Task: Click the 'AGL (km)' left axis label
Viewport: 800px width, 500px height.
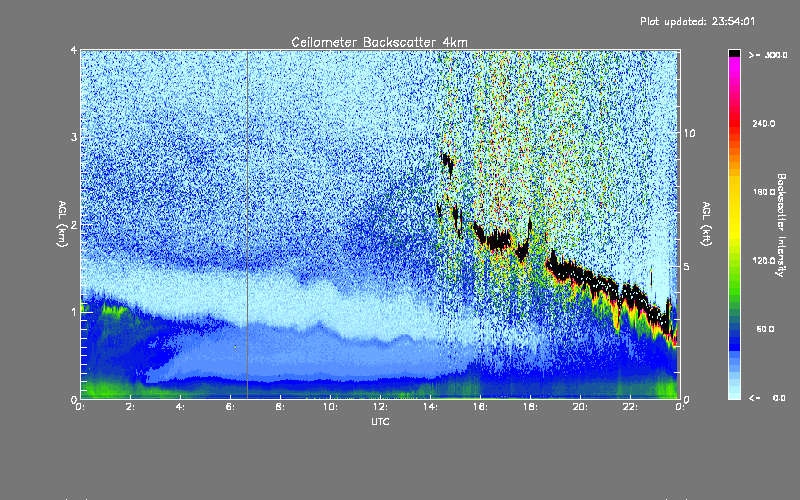Action: pyautogui.click(x=62, y=224)
